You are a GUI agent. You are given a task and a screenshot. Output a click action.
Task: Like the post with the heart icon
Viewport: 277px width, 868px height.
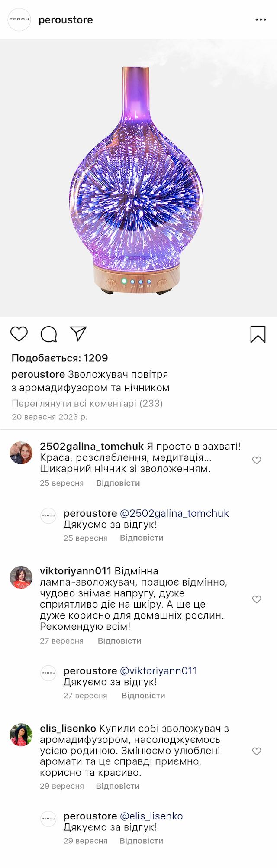[x=19, y=334]
